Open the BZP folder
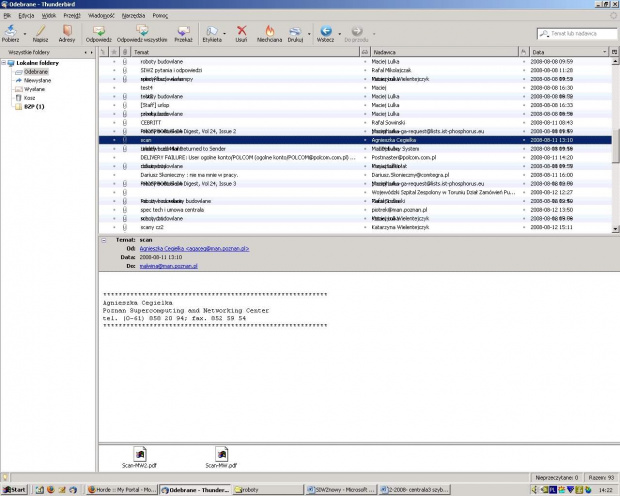 coord(34,106)
